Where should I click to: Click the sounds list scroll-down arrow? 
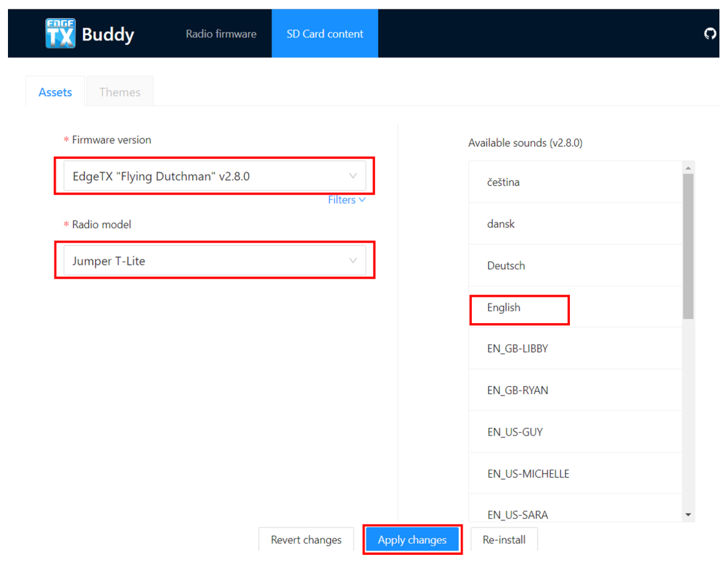coord(688,514)
